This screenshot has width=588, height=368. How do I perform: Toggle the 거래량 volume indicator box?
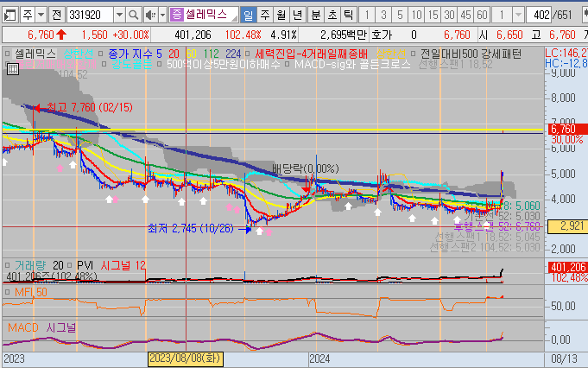click(7, 265)
